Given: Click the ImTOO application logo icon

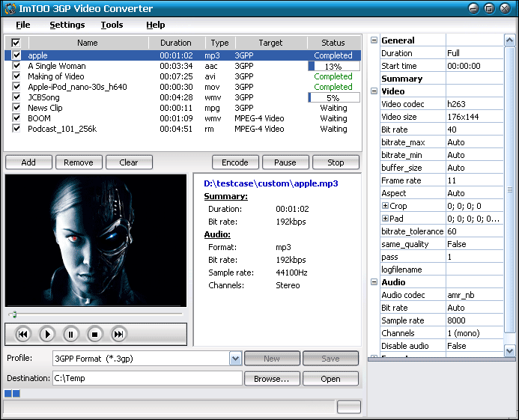Looking at the screenshot, I should point(10,8).
